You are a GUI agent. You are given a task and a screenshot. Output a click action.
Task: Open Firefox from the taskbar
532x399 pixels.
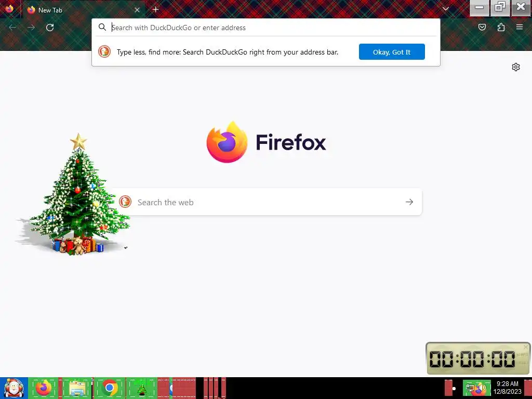[x=44, y=388]
